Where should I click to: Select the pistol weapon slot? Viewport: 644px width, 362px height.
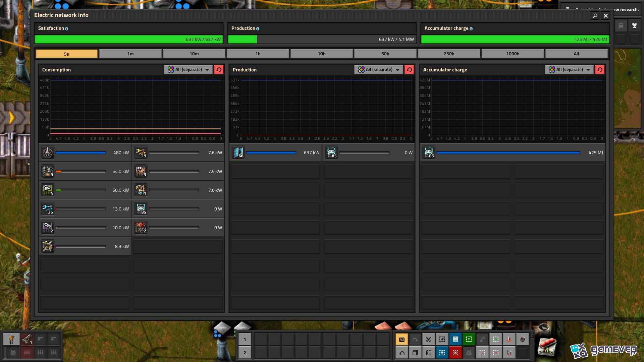(27, 339)
